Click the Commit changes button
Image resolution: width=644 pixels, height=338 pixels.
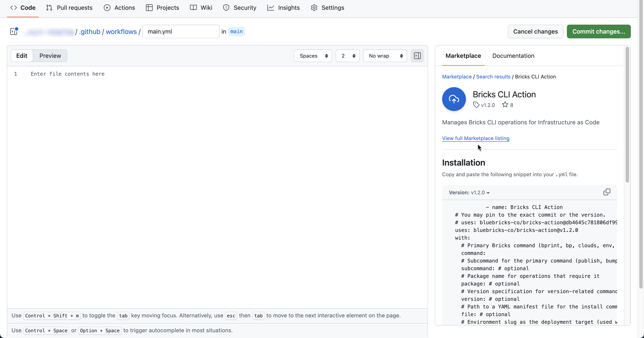pos(598,31)
